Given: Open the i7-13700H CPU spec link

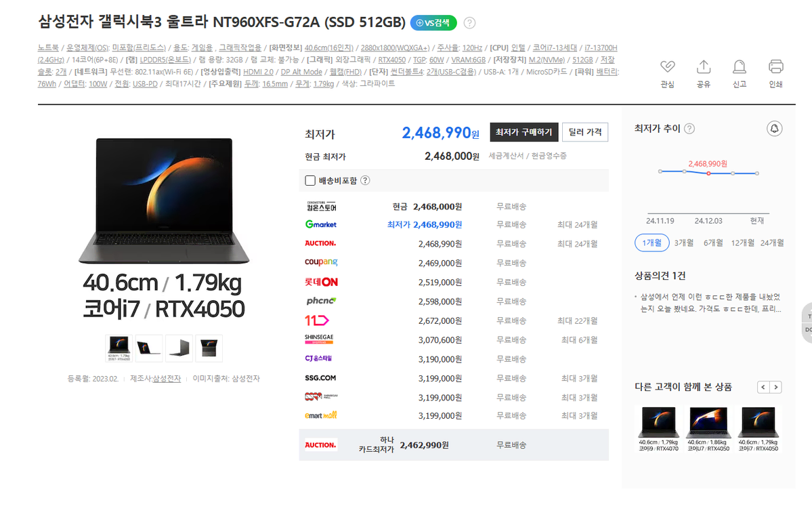Looking at the screenshot, I should pyautogui.click(x=601, y=47).
